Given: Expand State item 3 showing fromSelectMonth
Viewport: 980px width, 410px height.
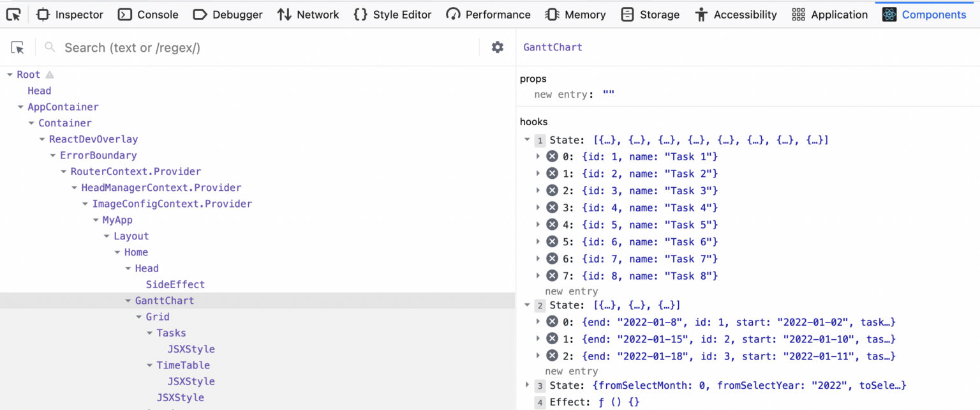Looking at the screenshot, I should coord(527,385).
